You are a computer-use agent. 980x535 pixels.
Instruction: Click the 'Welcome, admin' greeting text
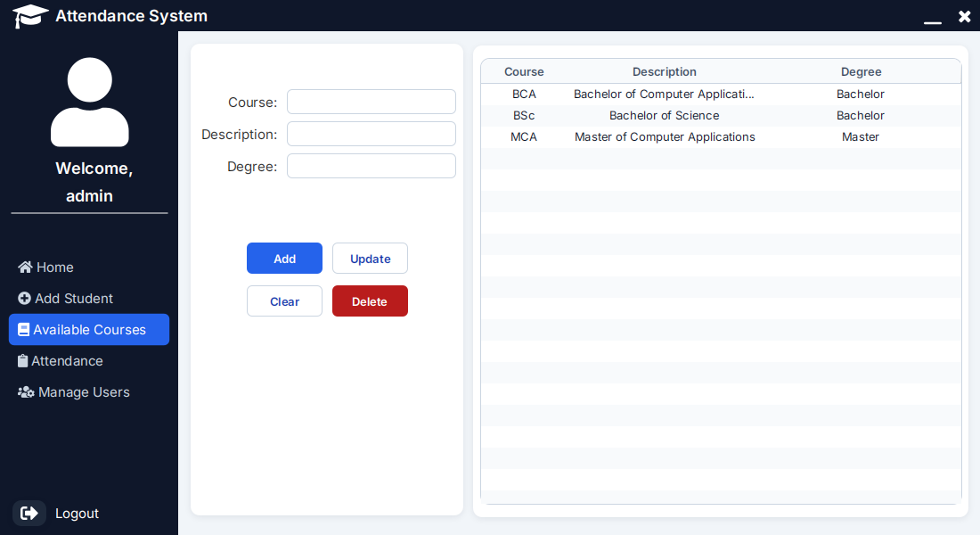click(94, 182)
